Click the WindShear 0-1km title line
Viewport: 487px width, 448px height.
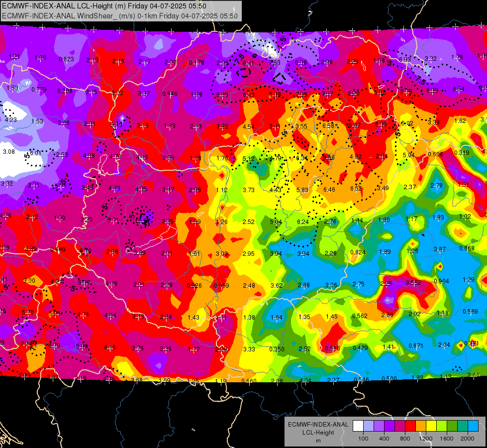120,16
